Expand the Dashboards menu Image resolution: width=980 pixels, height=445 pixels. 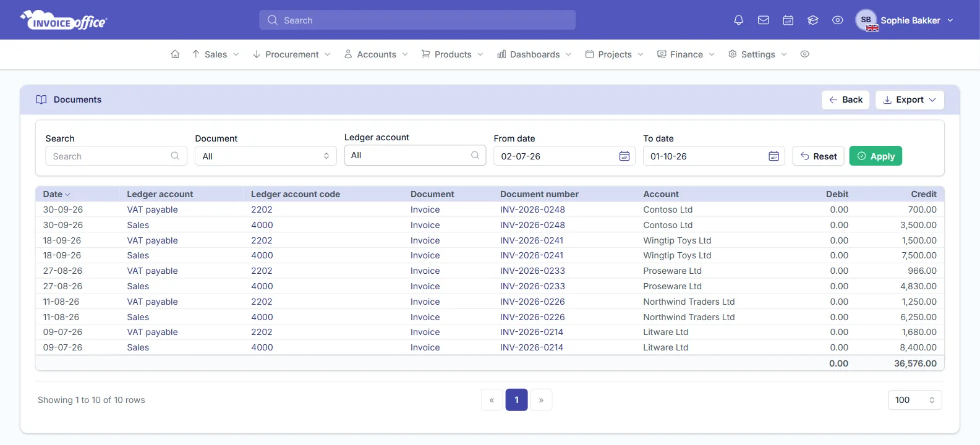pos(534,54)
